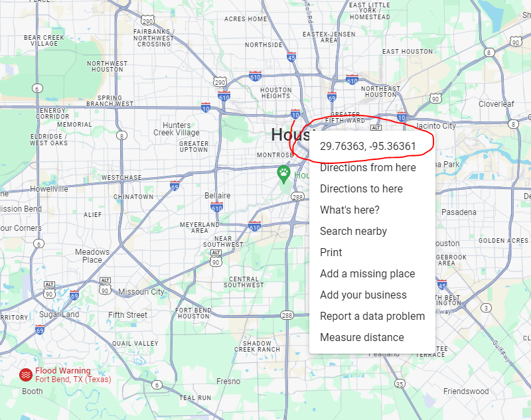Select Measure distance option
Viewport: 531px width, 420px height.
tap(362, 338)
